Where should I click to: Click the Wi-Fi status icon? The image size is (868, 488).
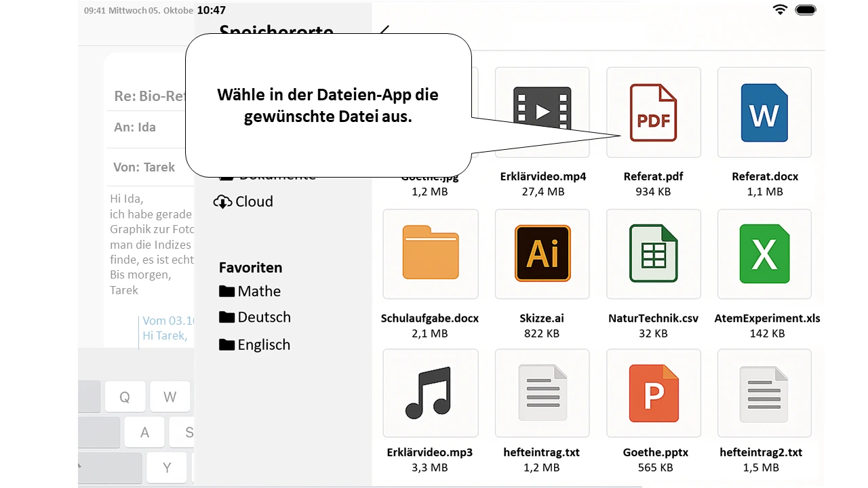(780, 9)
